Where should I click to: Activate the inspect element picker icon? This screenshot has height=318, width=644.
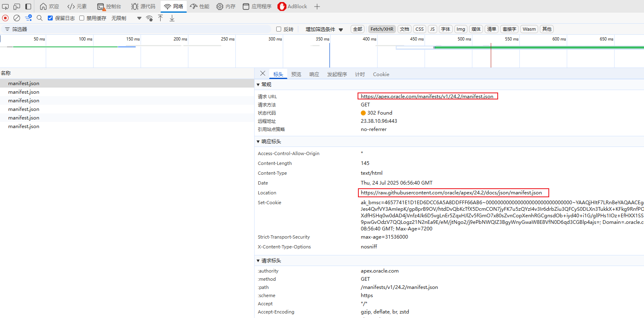point(5,7)
